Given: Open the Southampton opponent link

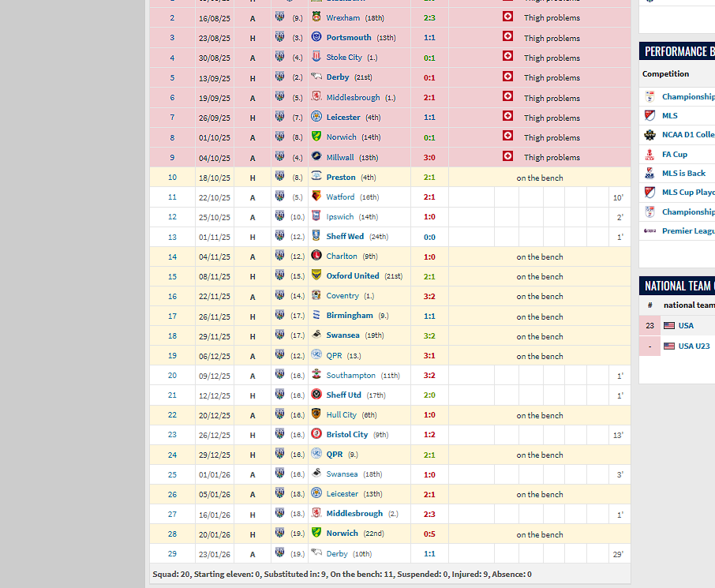Looking at the screenshot, I should (350, 375).
